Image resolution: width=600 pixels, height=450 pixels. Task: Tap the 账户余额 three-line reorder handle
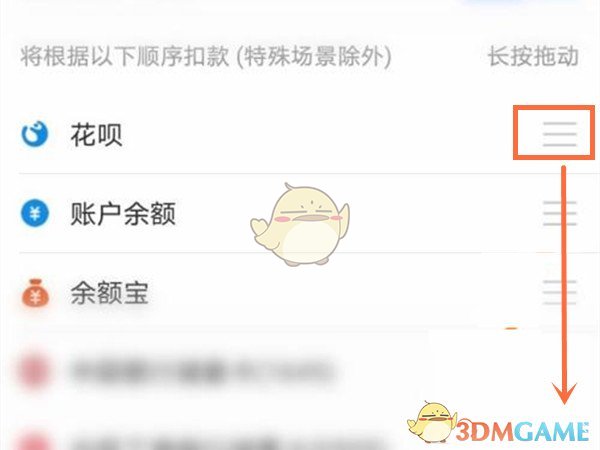pos(559,213)
